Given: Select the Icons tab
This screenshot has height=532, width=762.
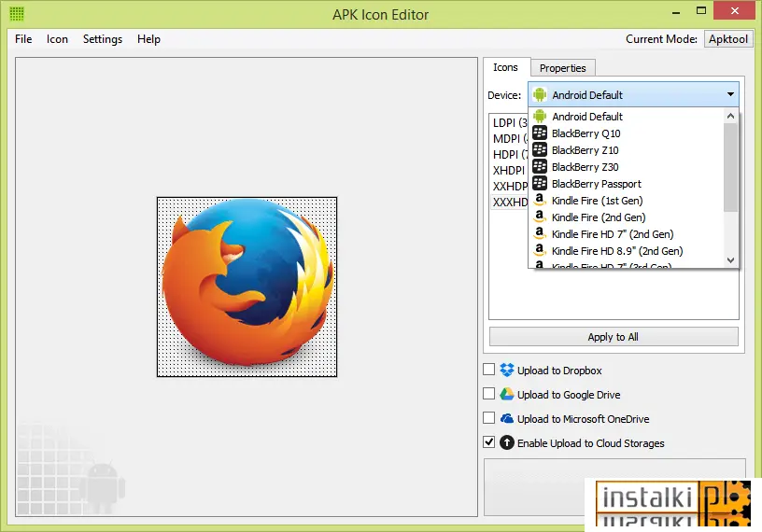Looking at the screenshot, I should click(505, 67).
